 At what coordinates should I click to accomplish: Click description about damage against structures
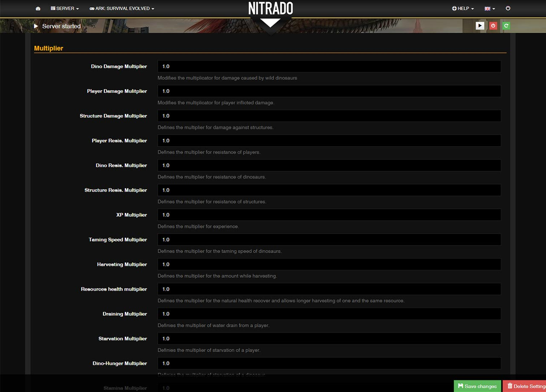pyautogui.click(x=216, y=127)
